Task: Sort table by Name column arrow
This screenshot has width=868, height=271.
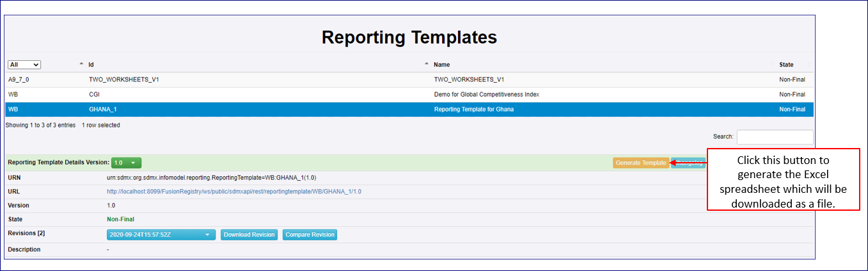Action: pos(427,64)
